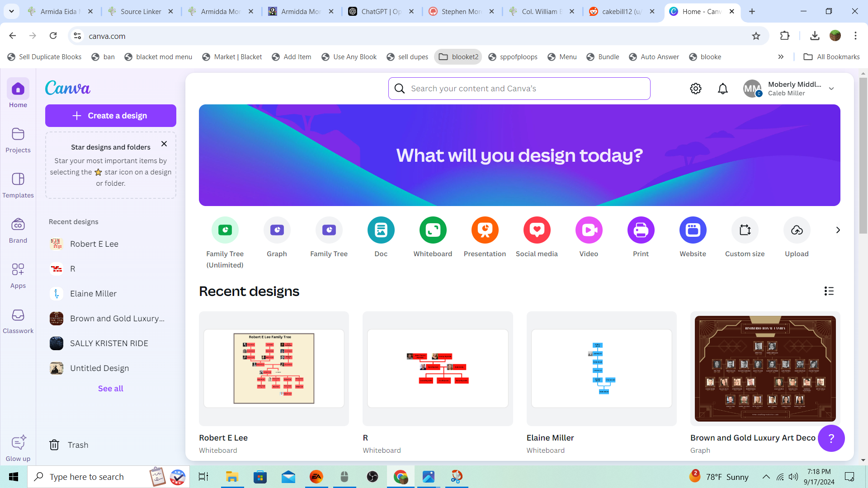Switch Recent designs to list view

pos(829,291)
